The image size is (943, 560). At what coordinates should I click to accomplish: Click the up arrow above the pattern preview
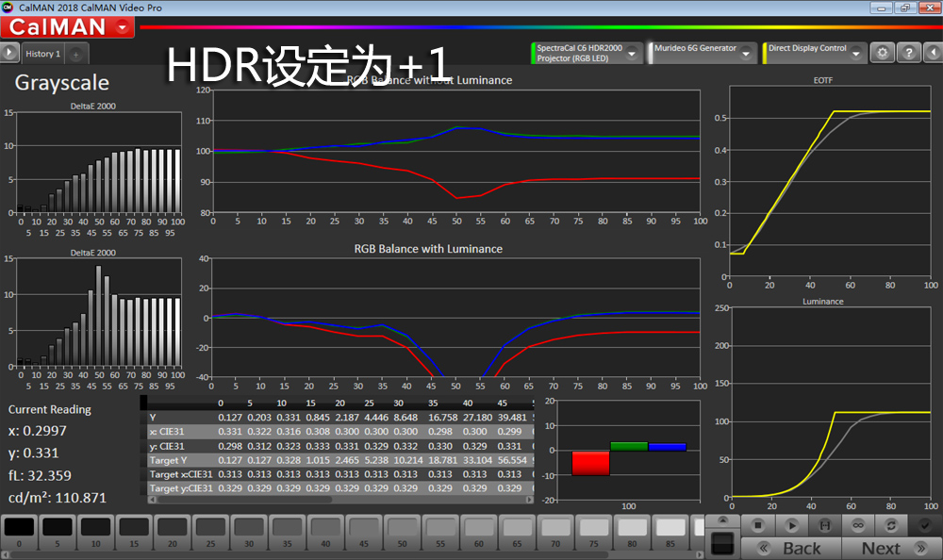point(722,519)
